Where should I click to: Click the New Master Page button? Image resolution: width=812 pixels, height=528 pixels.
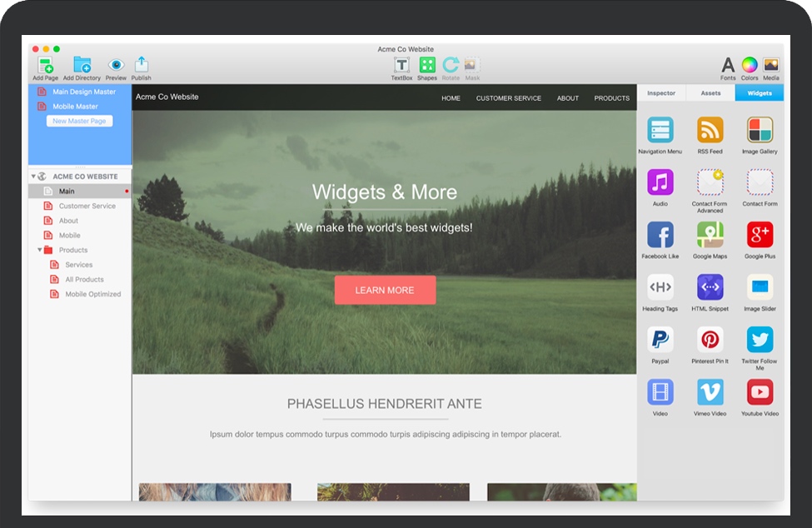pos(79,121)
